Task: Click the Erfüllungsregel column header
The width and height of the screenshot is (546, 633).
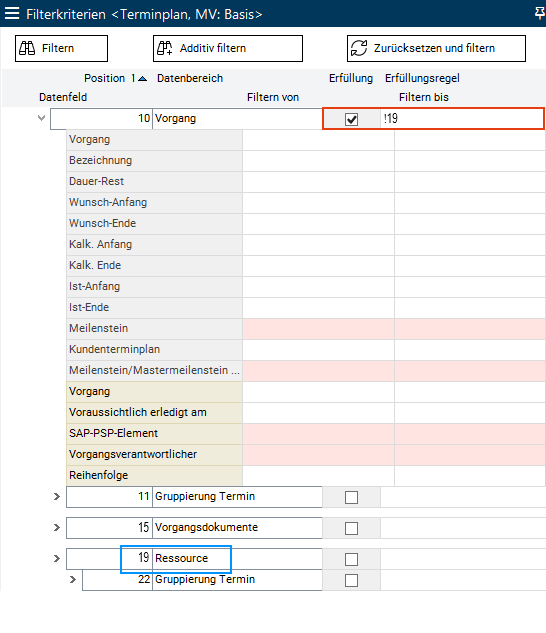Action: coord(422,78)
